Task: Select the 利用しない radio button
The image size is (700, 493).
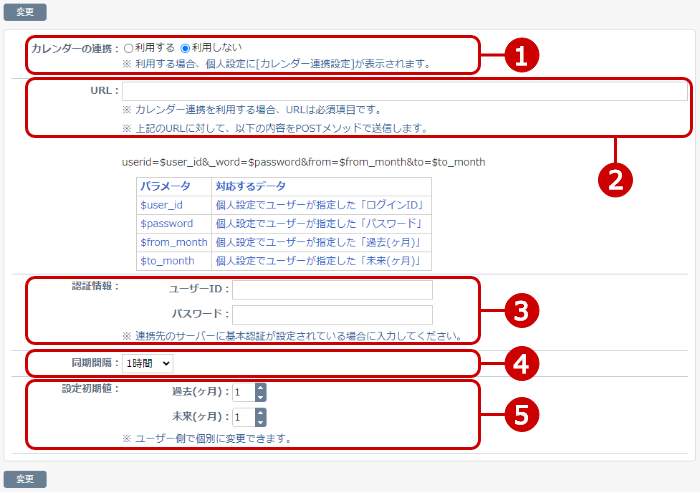Action: pyautogui.click(x=185, y=48)
